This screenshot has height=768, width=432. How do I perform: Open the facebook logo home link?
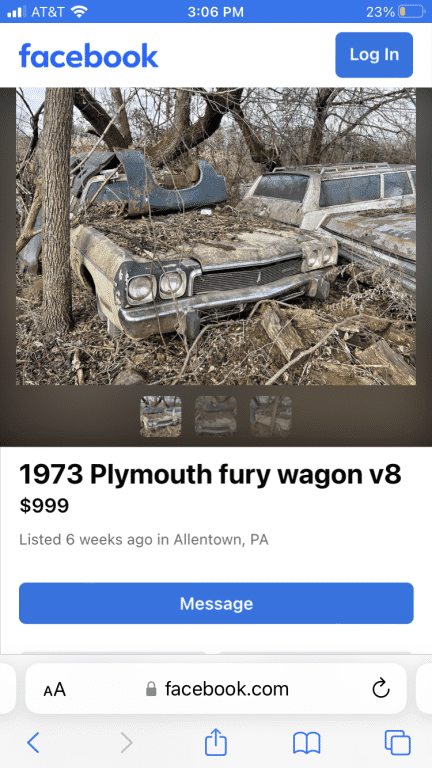coord(89,55)
